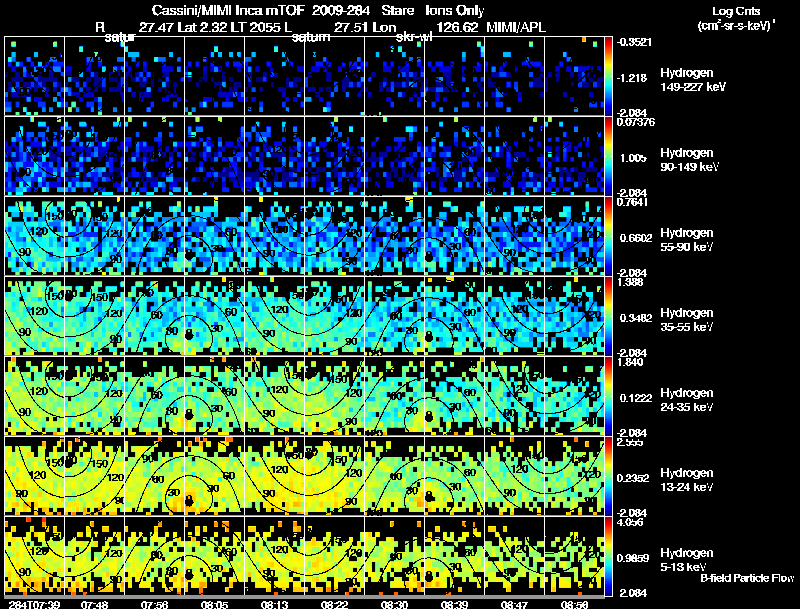The width and height of the screenshot is (800, 609).
Task: Click the black dot in the 35-55 keV 08:05 panel
Action: [x=189, y=335]
